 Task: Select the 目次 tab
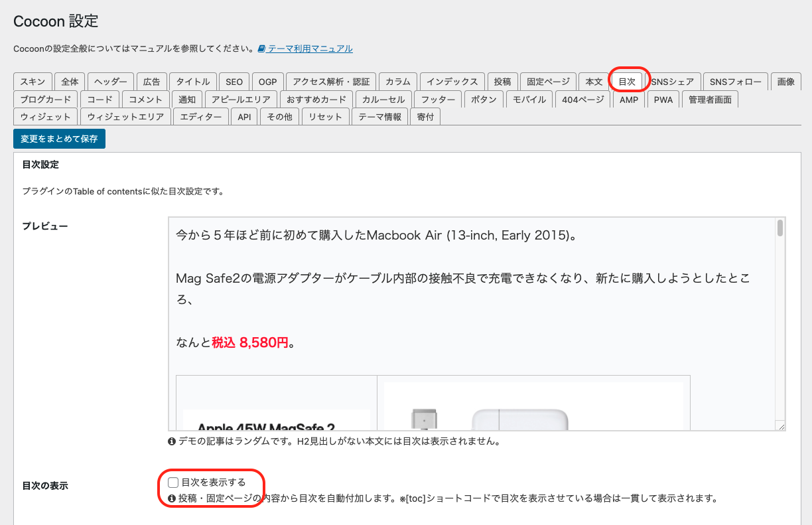click(x=627, y=82)
